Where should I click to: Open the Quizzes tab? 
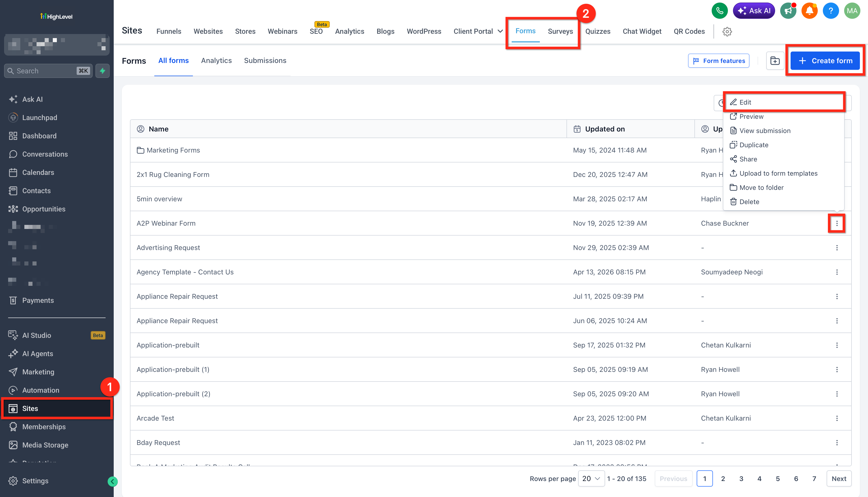(598, 31)
